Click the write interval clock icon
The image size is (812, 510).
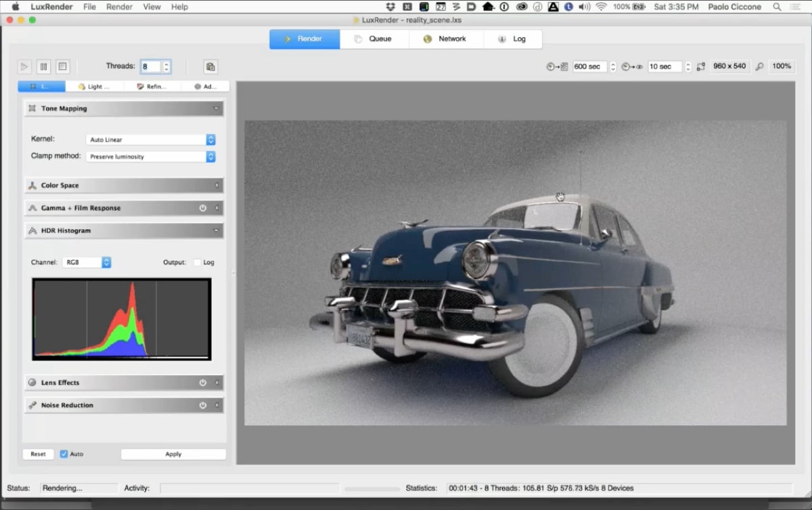[558, 66]
